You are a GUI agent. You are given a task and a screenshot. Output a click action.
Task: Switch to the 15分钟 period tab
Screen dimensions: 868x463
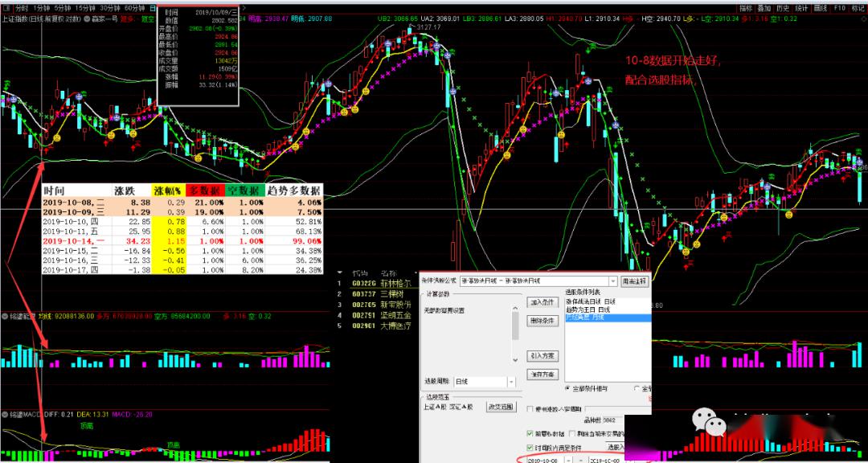(84, 8)
